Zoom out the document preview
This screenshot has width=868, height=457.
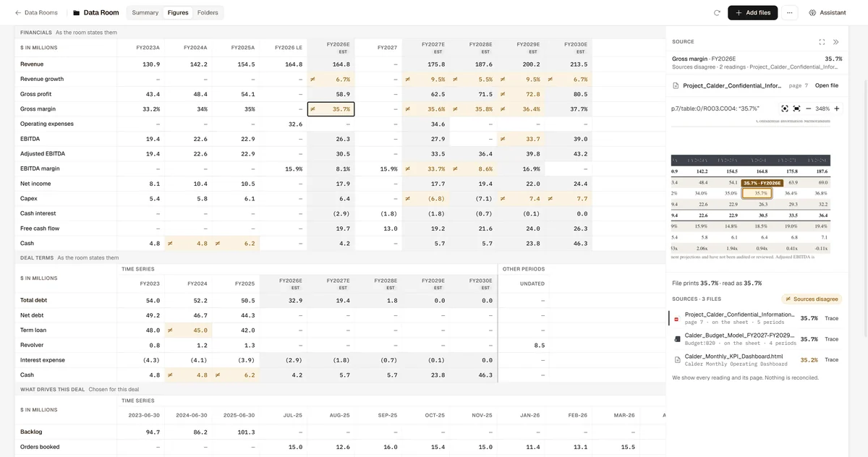[x=809, y=108]
